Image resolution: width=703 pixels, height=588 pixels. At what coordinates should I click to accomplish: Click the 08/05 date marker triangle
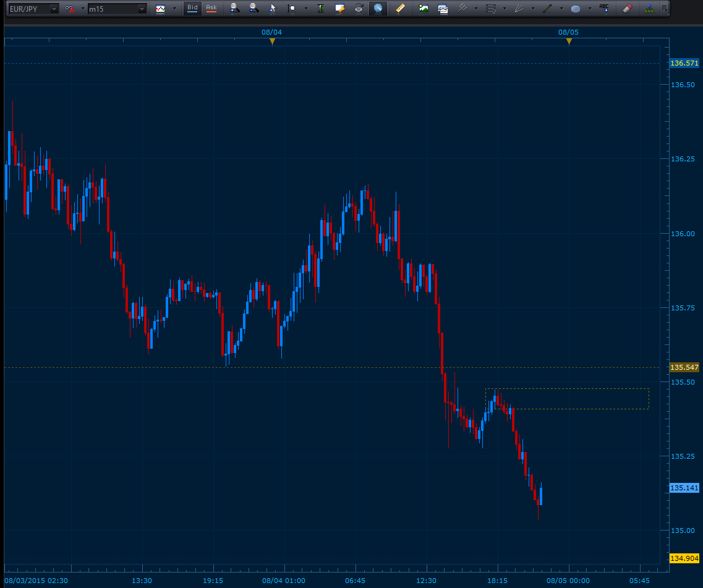click(x=569, y=41)
